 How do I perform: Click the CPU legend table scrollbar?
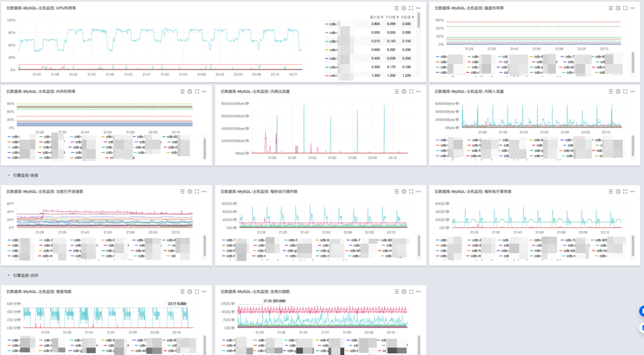click(418, 20)
